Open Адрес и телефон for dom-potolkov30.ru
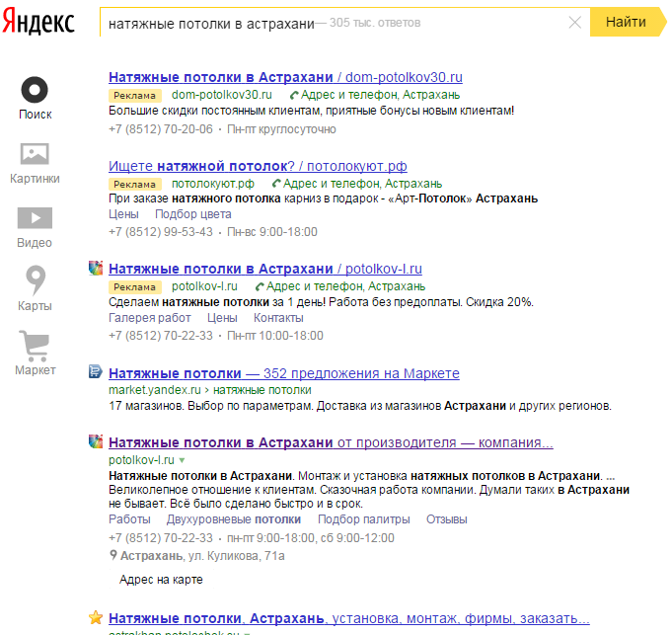This screenshot has height=635, width=672. click(x=375, y=95)
